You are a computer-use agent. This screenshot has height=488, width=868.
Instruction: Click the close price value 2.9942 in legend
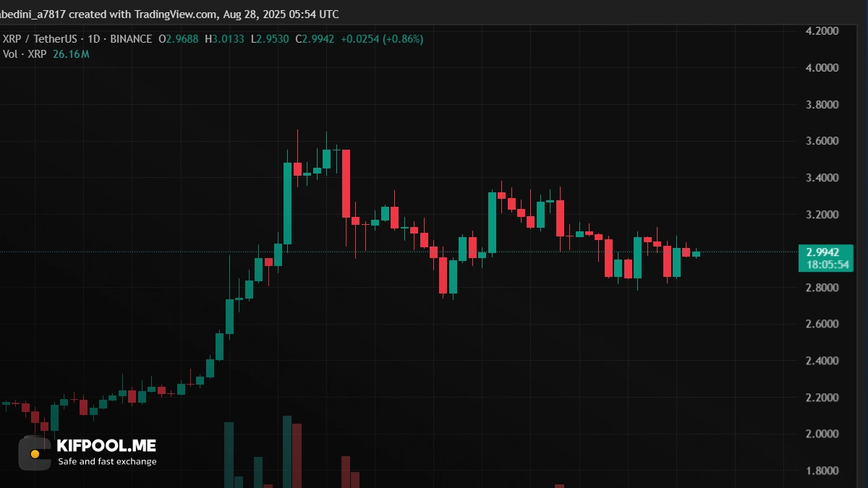pos(318,39)
